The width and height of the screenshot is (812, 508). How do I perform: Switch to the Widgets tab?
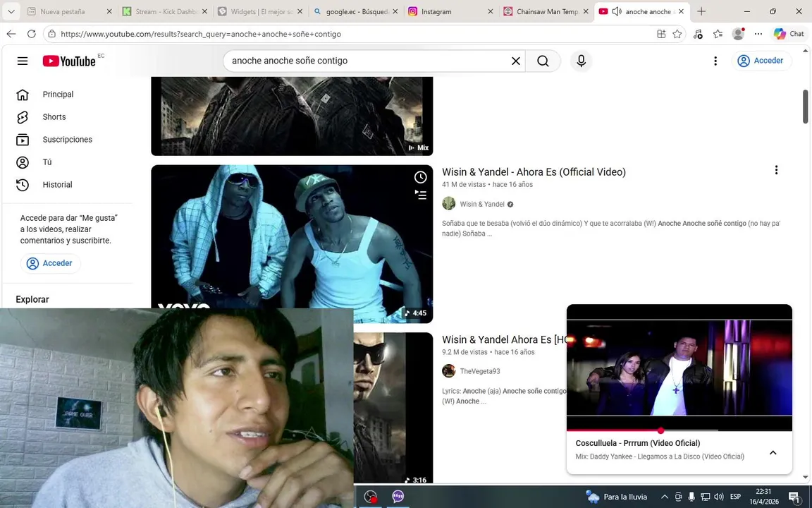coord(261,11)
